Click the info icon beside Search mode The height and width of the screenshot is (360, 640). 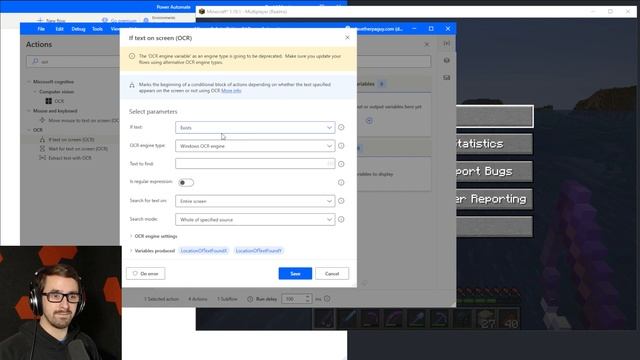coord(341,219)
